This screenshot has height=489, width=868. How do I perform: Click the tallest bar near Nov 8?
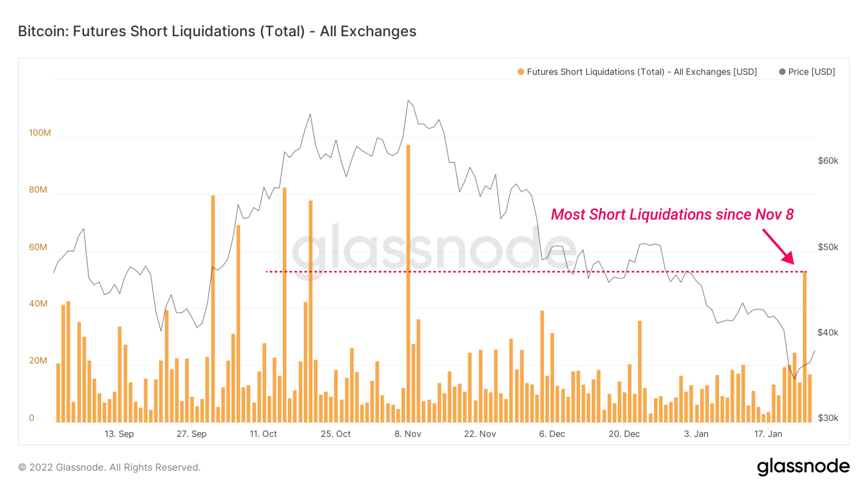(x=408, y=283)
